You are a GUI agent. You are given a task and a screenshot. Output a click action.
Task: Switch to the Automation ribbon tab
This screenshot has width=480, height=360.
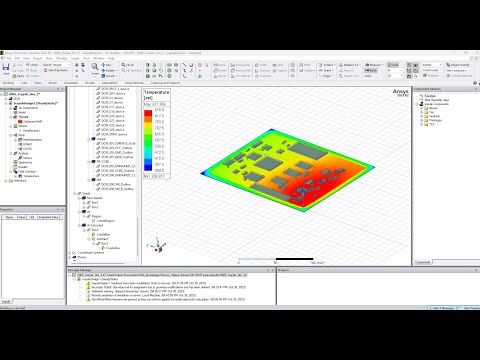pyautogui.click(x=110, y=83)
